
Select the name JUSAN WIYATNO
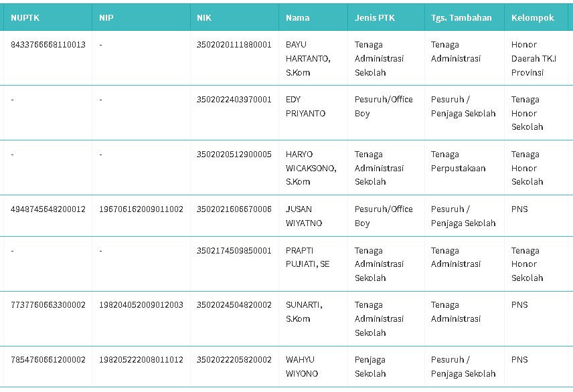tap(304, 216)
